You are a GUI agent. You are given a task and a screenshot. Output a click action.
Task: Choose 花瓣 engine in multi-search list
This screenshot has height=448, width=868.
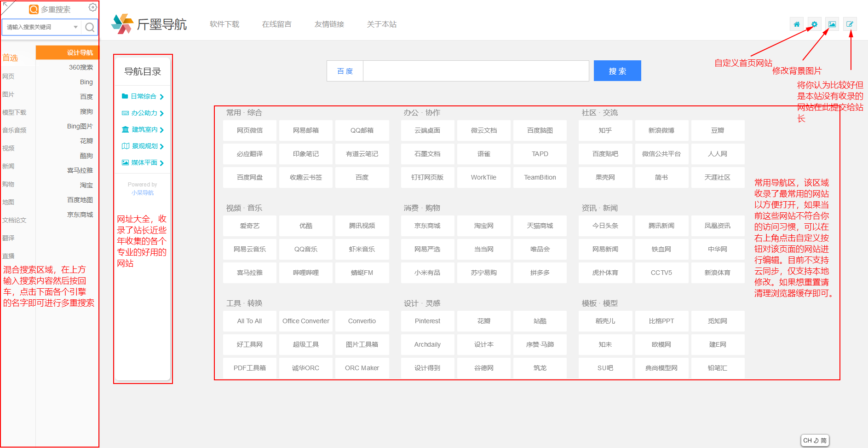pyautogui.click(x=86, y=141)
